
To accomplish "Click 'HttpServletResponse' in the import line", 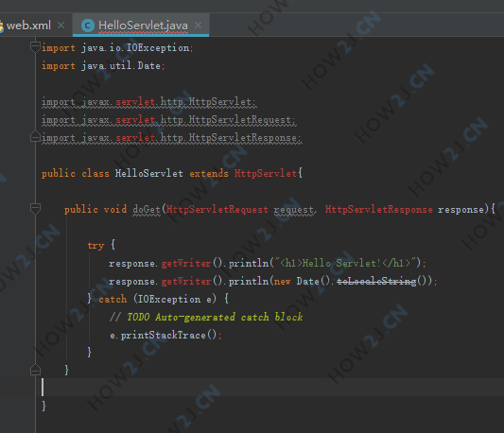I will pos(242,138).
